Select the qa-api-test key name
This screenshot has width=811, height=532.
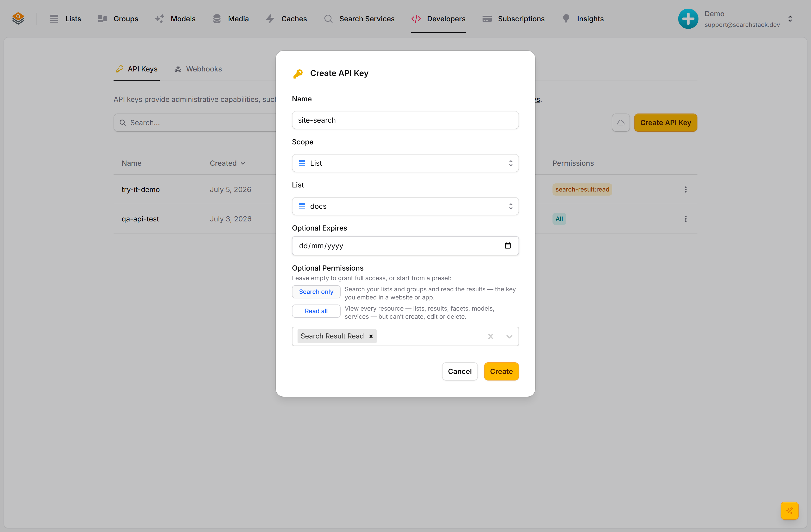[140, 219]
